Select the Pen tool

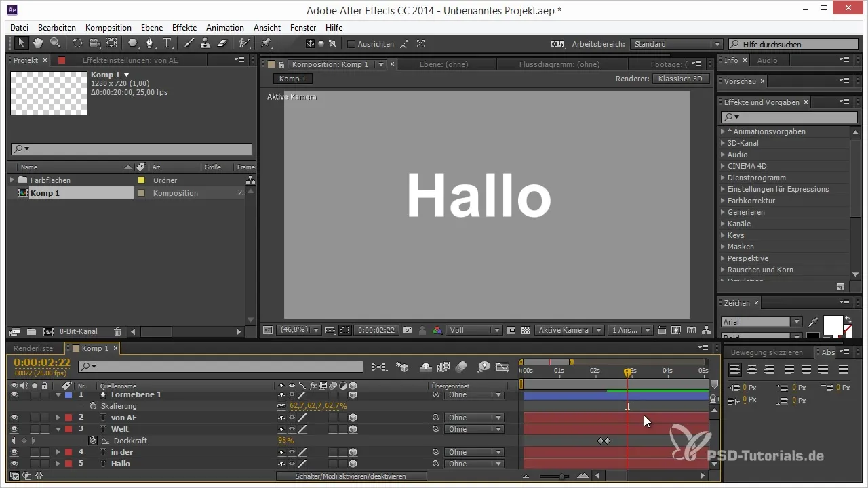pos(150,43)
